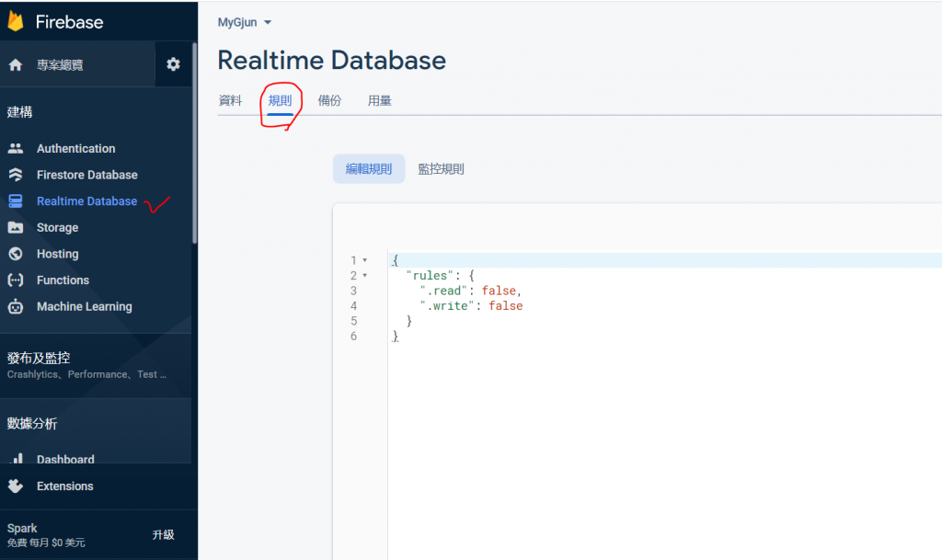942x560 pixels.
Task: Click the 建構 section heading
Action: (20, 111)
